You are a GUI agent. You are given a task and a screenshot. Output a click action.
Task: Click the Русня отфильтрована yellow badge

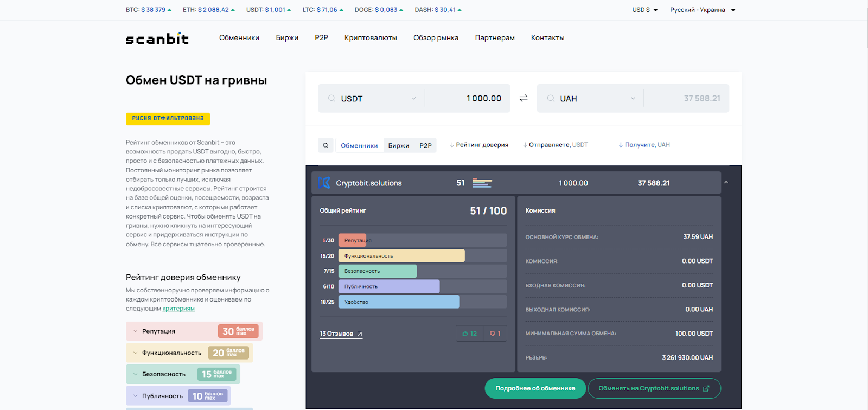168,119
